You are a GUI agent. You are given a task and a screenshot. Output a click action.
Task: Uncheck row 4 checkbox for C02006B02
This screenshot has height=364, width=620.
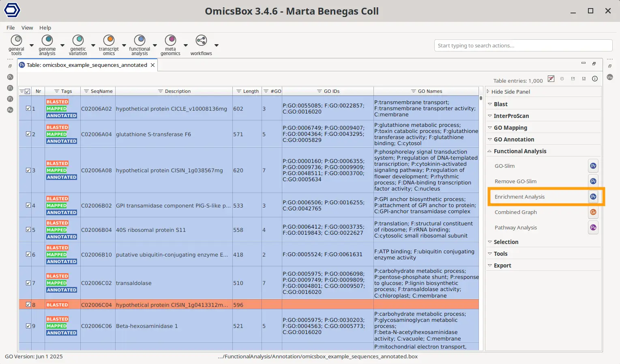coord(28,205)
